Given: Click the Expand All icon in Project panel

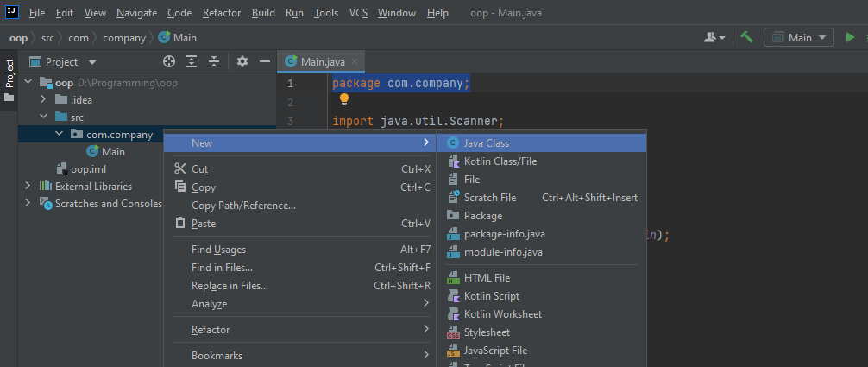Looking at the screenshot, I should pyautogui.click(x=192, y=61).
